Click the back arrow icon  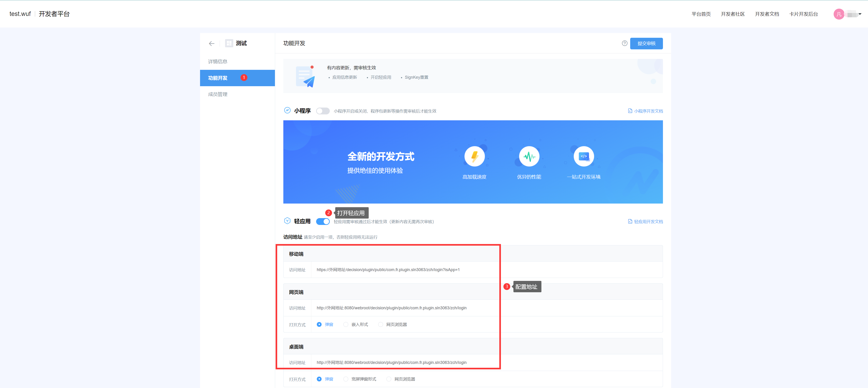pyautogui.click(x=212, y=43)
